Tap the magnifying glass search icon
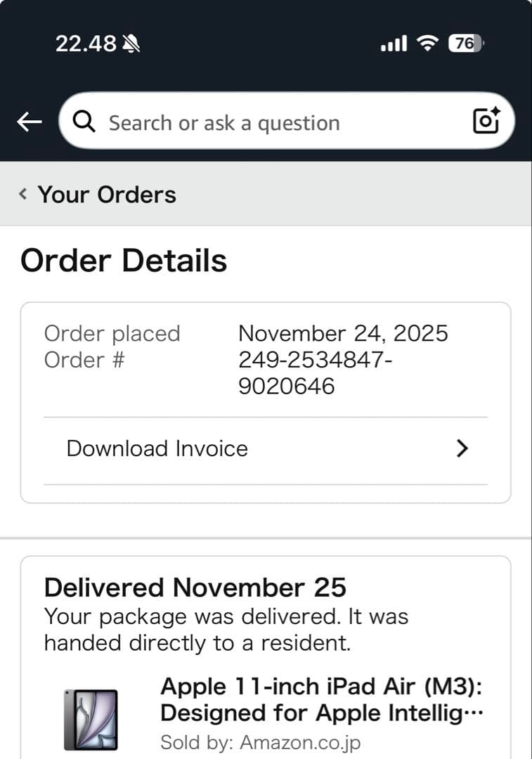Image resolution: width=532 pixels, height=759 pixels. point(84,121)
